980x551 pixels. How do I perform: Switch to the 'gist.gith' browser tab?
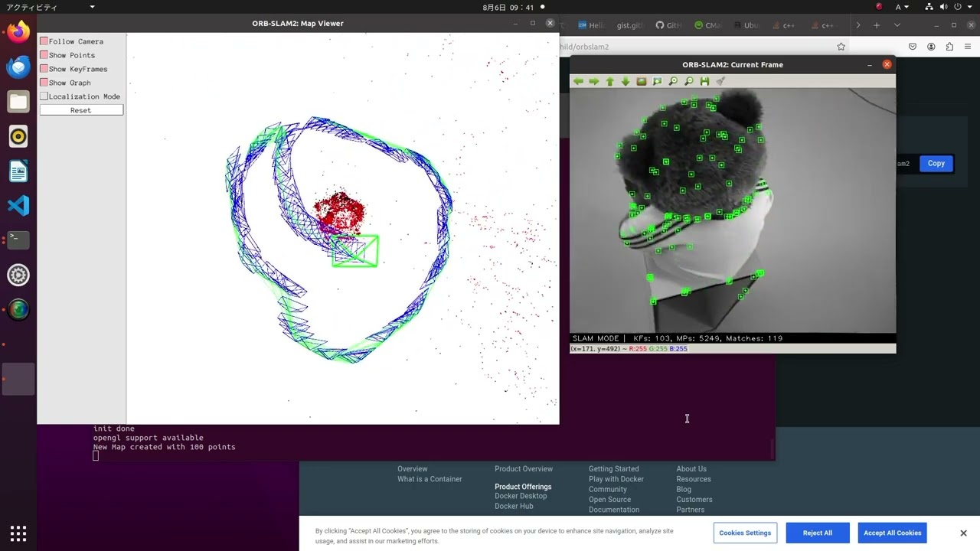(630, 25)
